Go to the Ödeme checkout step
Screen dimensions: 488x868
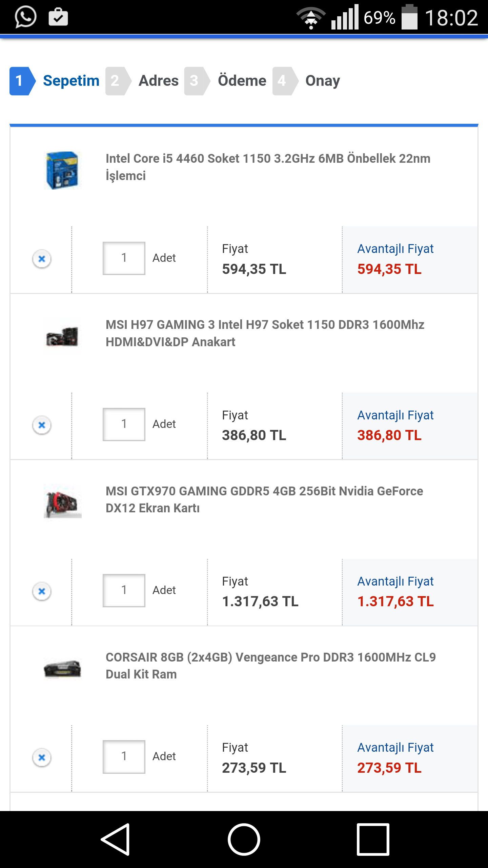point(242,81)
